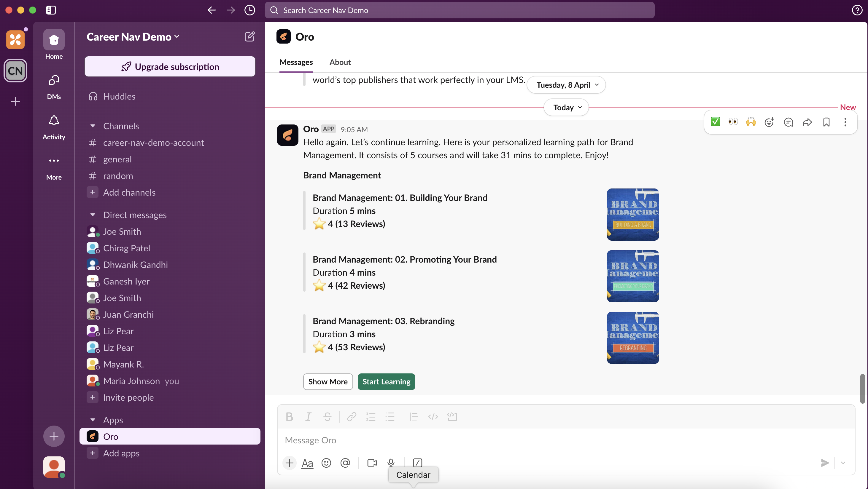Collapse the Channels section
Image resolution: width=868 pixels, height=489 pixels.
point(93,126)
